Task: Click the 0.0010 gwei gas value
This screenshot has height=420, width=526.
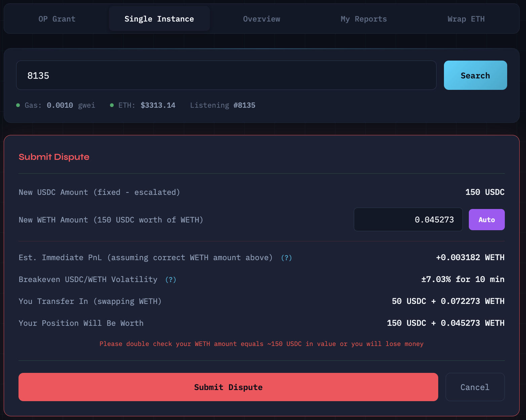Action: coord(71,105)
